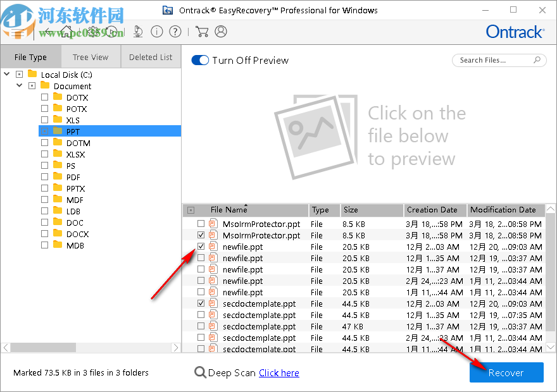Click the Deep Scan Click here link
The image size is (557, 392).
coord(278,372)
